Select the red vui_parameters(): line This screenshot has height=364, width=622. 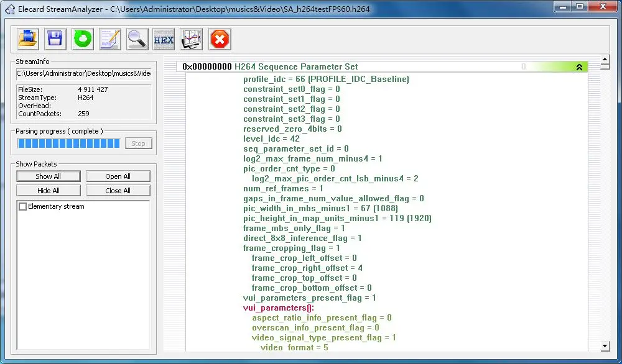279,307
